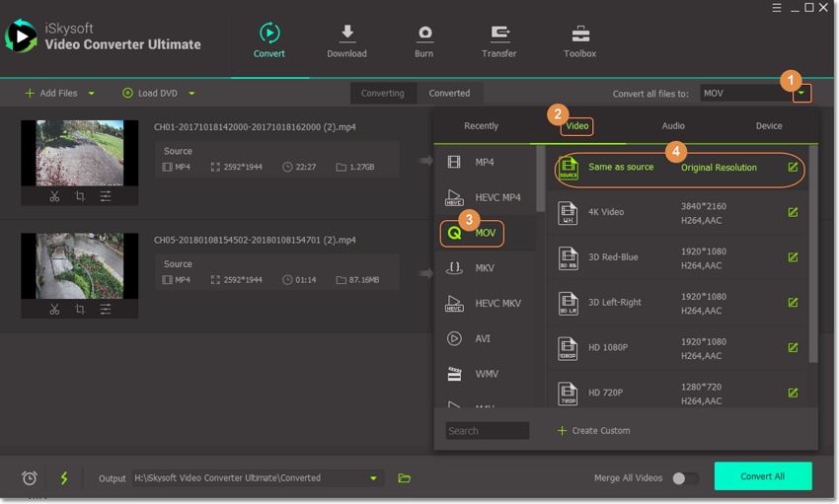Click the crop icon under second video
This screenshot has width=839, height=504.
pos(80,309)
